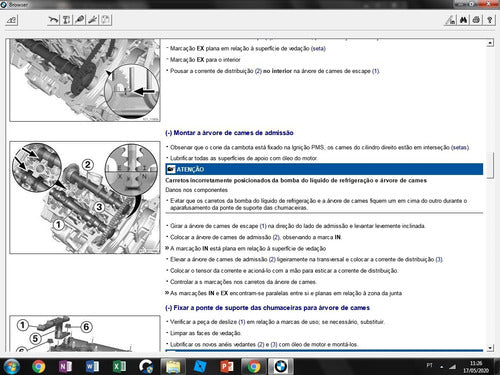Image resolution: width=500 pixels, height=375 pixels.
Task: Click the wrench special tools toolbar icon
Action: 92,20
